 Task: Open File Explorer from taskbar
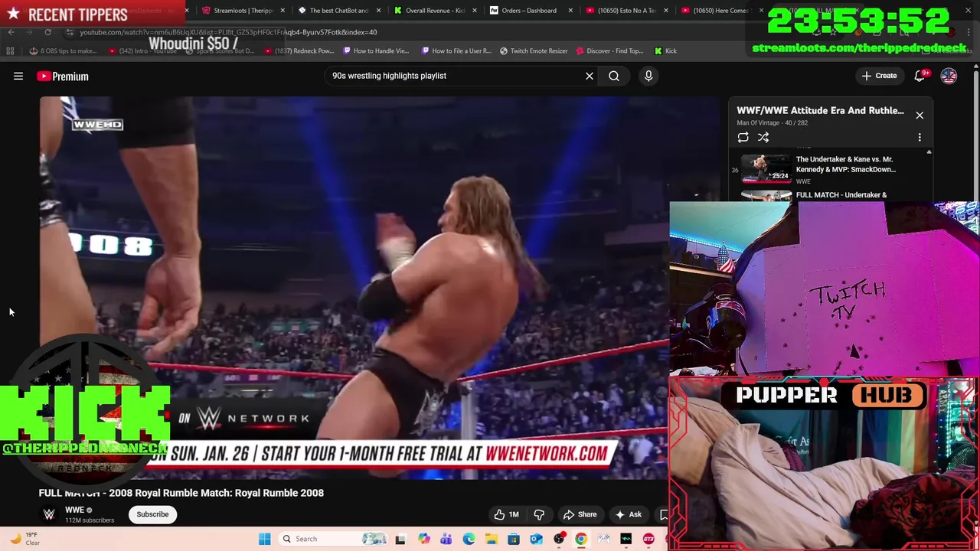point(491,539)
